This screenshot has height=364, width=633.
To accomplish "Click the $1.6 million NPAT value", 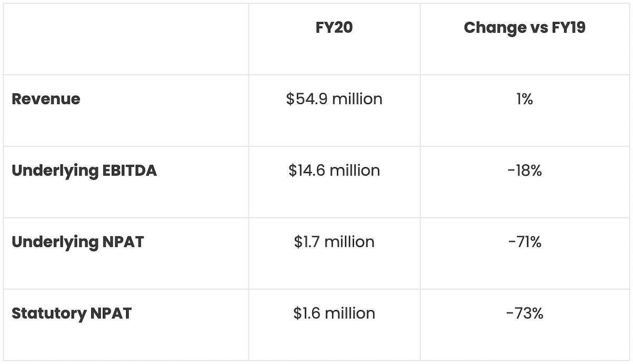I will tap(334, 313).
